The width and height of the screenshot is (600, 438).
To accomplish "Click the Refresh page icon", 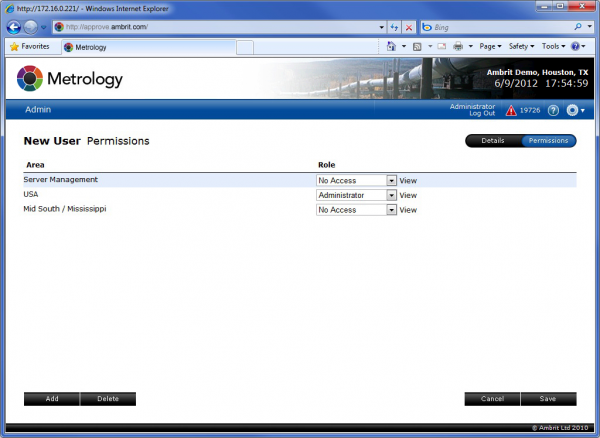I will click(394, 27).
